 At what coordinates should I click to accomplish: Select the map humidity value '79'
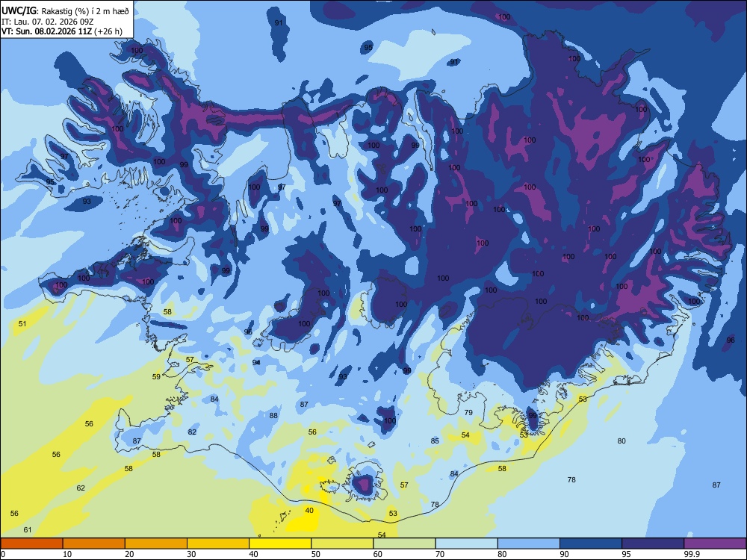(468, 413)
